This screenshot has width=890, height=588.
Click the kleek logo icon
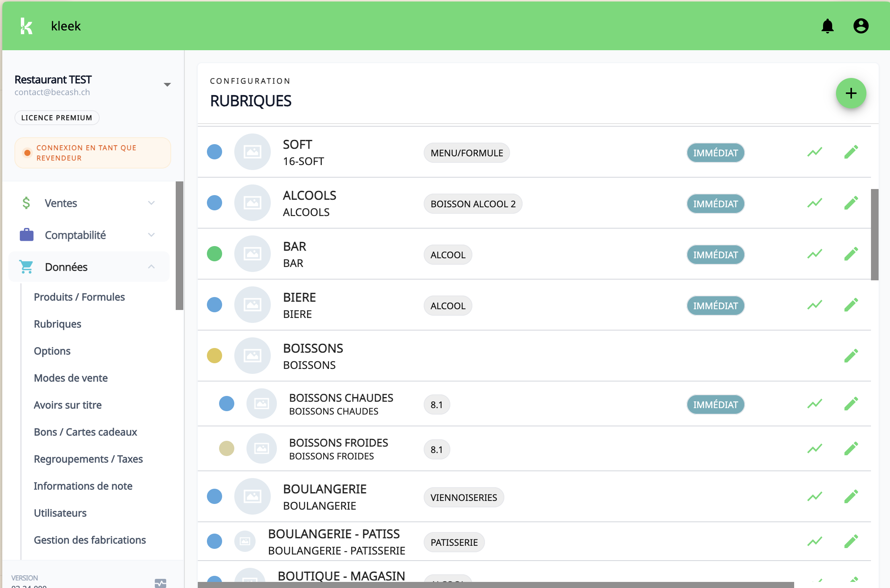pyautogui.click(x=26, y=26)
